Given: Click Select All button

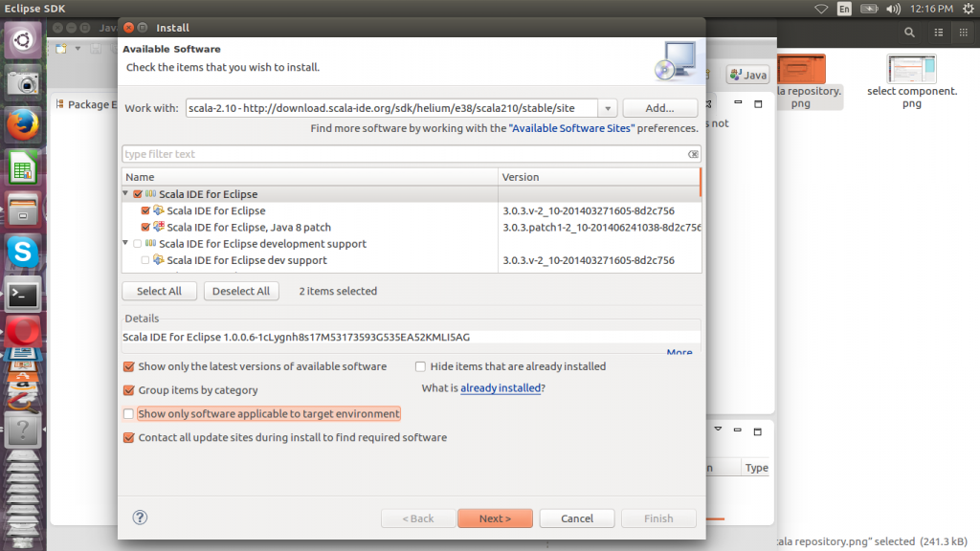Looking at the screenshot, I should pos(160,291).
